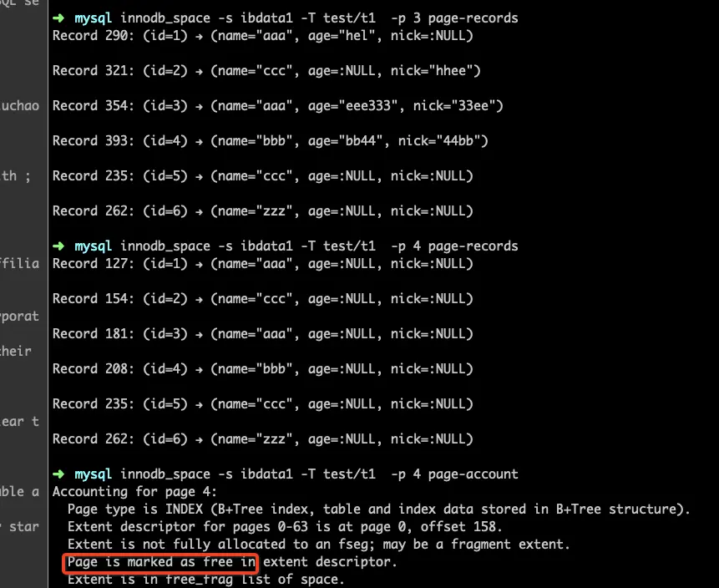Image resolution: width=719 pixels, height=588 pixels.
Task: Click the green prompt arrow before page-account command
Action: [x=58, y=474]
